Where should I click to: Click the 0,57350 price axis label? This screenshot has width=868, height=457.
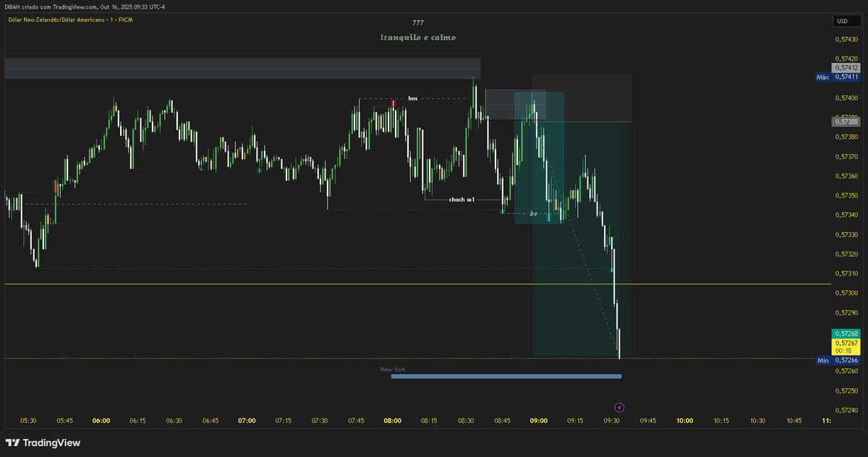(x=846, y=195)
